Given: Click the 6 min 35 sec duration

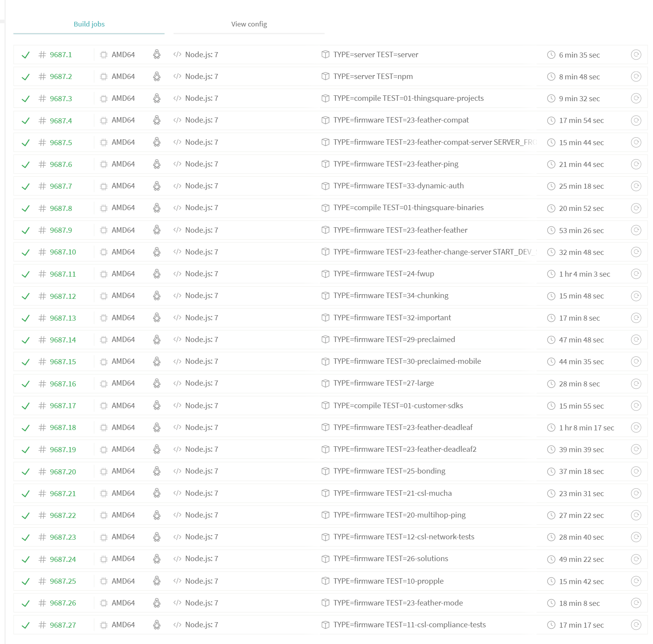Looking at the screenshot, I should tap(579, 55).
